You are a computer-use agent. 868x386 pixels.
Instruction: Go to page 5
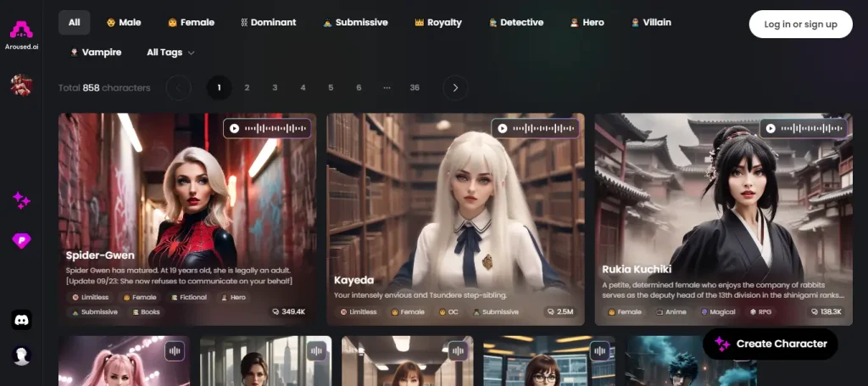(331, 87)
